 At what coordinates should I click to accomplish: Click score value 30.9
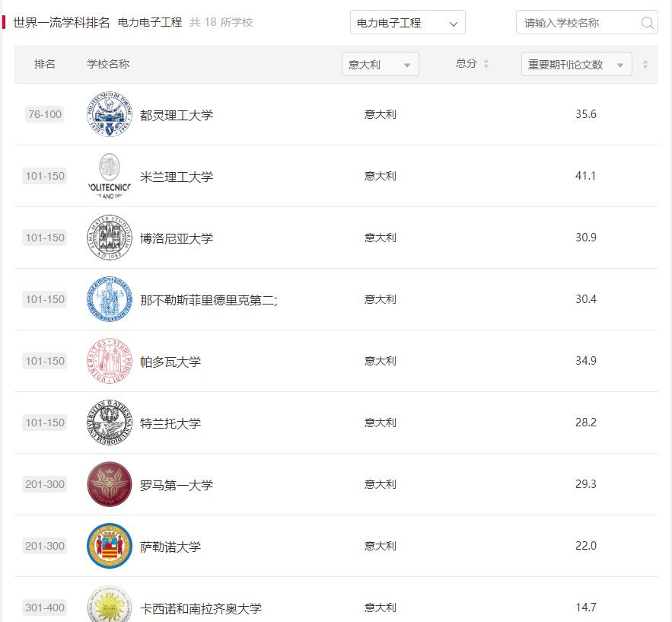pyautogui.click(x=586, y=238)
